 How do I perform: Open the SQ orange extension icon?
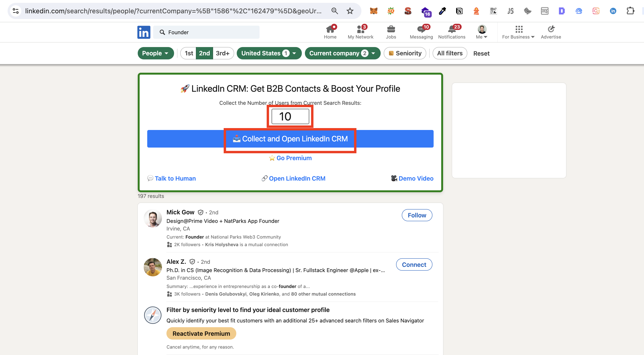coord(391,11)
